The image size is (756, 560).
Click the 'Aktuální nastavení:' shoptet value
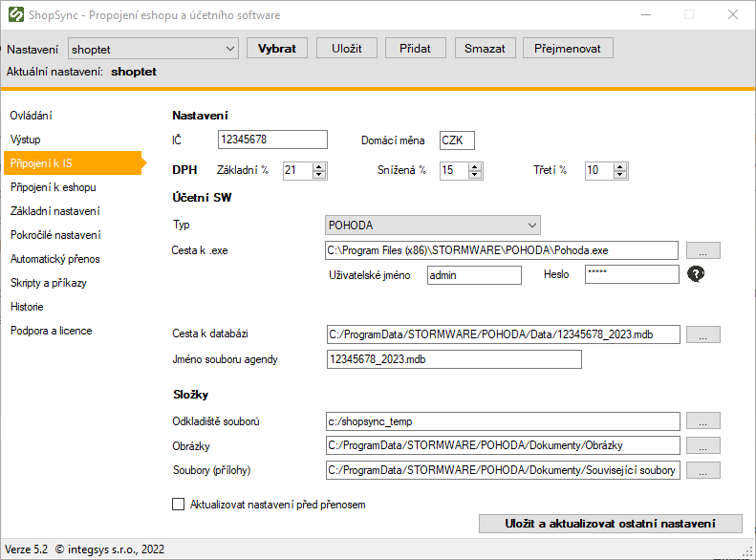[x=134, y=72]
